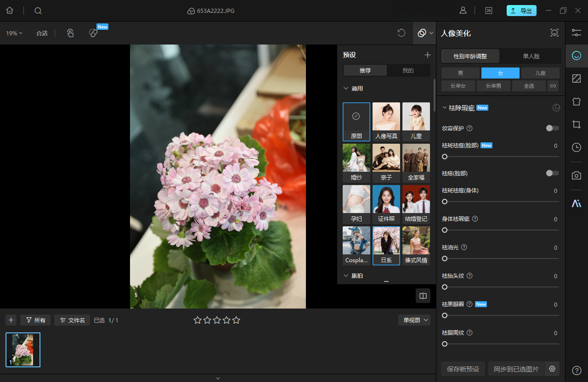This screenshot has height=382, width=588.
Task: Apply the 人像写真 preset thumbnail
Action: coord(386,122)
